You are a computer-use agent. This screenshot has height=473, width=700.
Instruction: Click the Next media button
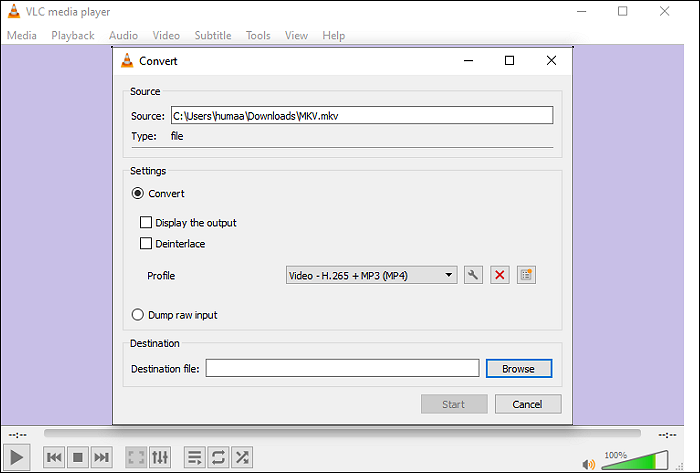pos(101,457)
